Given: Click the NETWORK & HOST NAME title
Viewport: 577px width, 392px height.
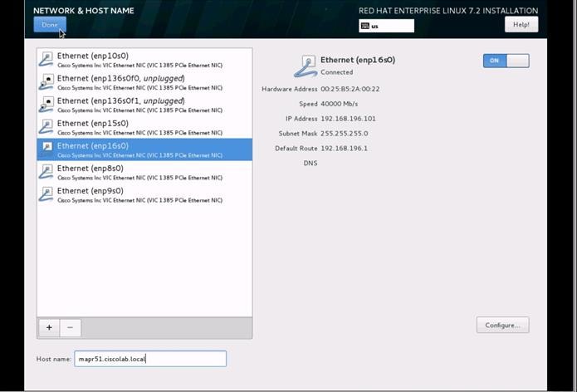Looking at the screenshot, I should (x=84, y=11).
